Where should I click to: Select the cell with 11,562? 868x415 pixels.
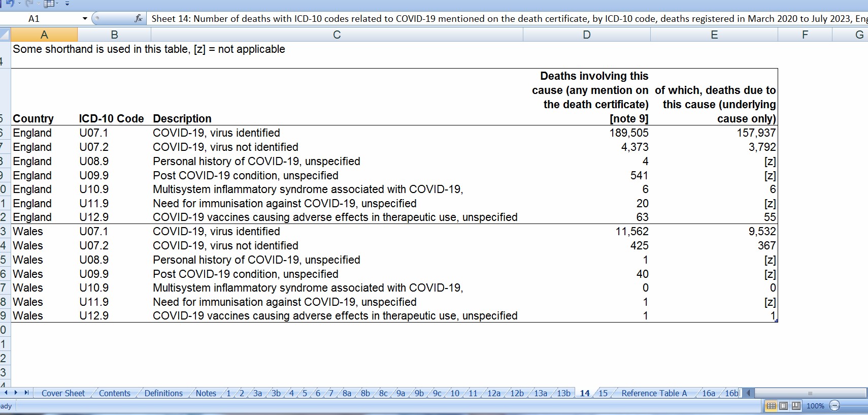587,231
